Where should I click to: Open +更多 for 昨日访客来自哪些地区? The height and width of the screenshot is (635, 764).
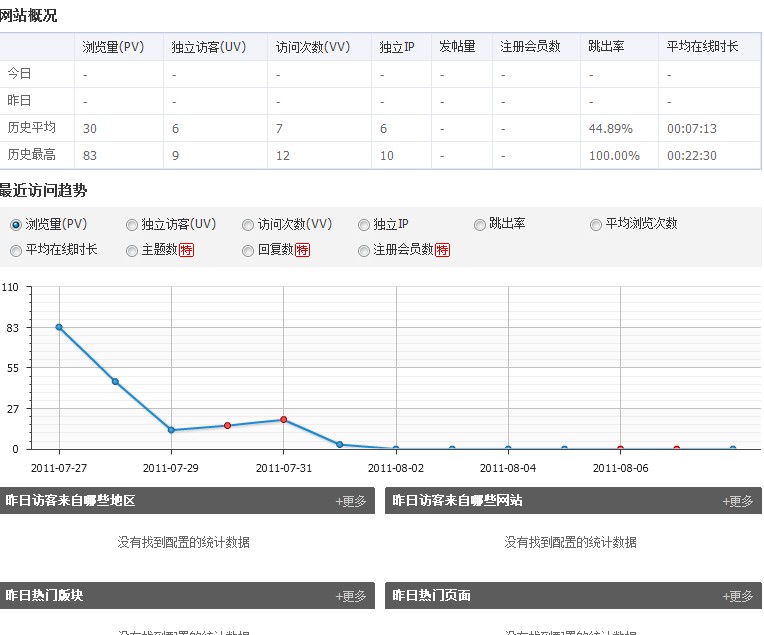(x=351, y=501)
